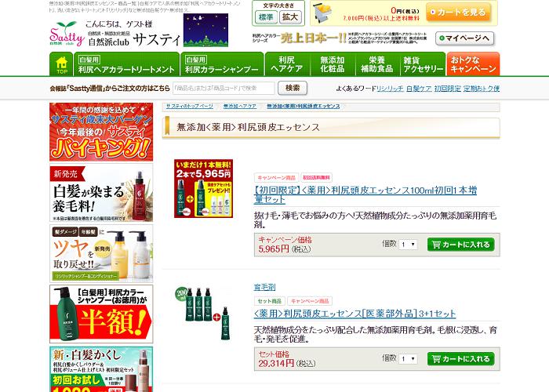This screenshot has height=392, width=549.
Task: Click 初回送料無料 tag on first product
Action: pos(317,177)
